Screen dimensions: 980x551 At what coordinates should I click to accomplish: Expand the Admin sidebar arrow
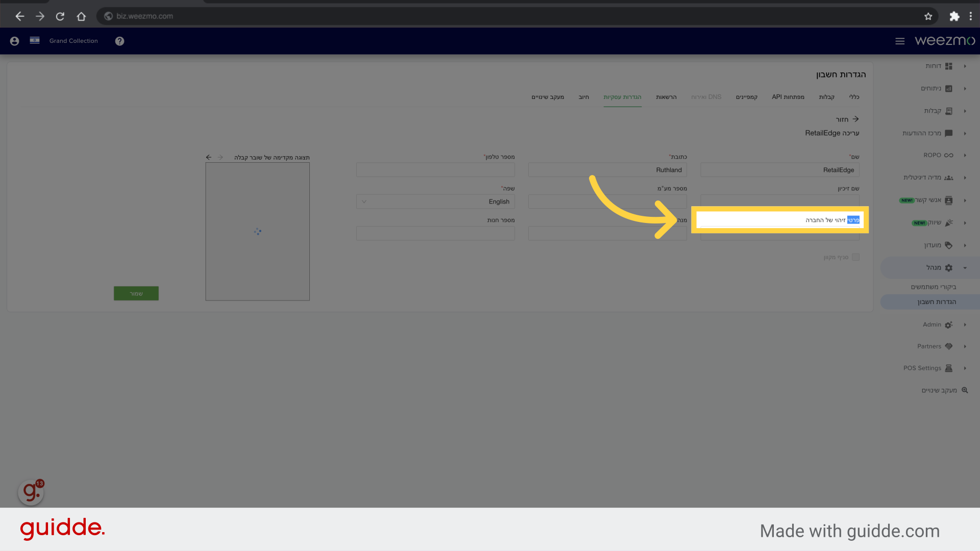[x=965, y=325]
